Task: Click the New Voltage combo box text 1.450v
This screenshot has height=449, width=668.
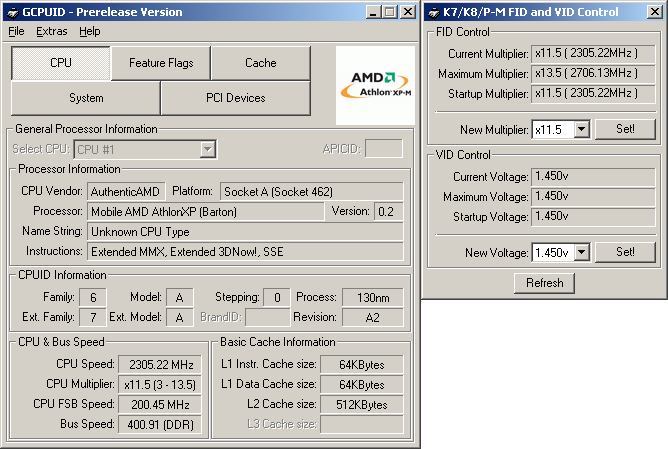Action: (553, 253)
